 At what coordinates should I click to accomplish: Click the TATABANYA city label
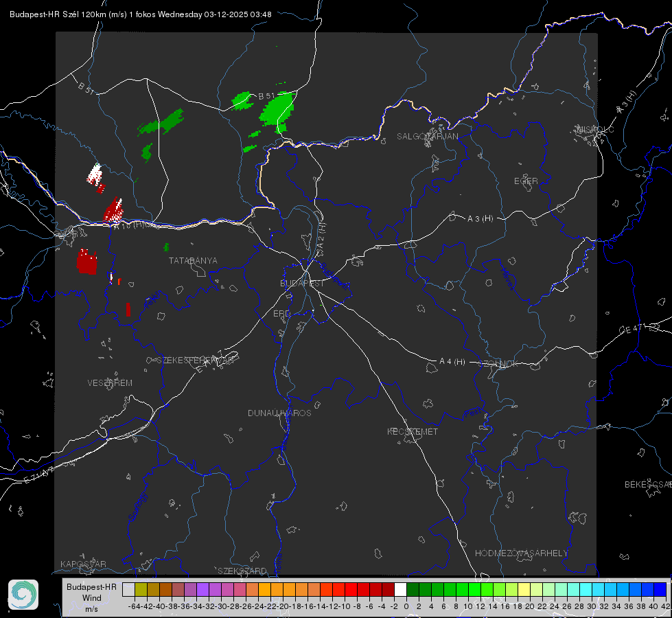(193, 260)
